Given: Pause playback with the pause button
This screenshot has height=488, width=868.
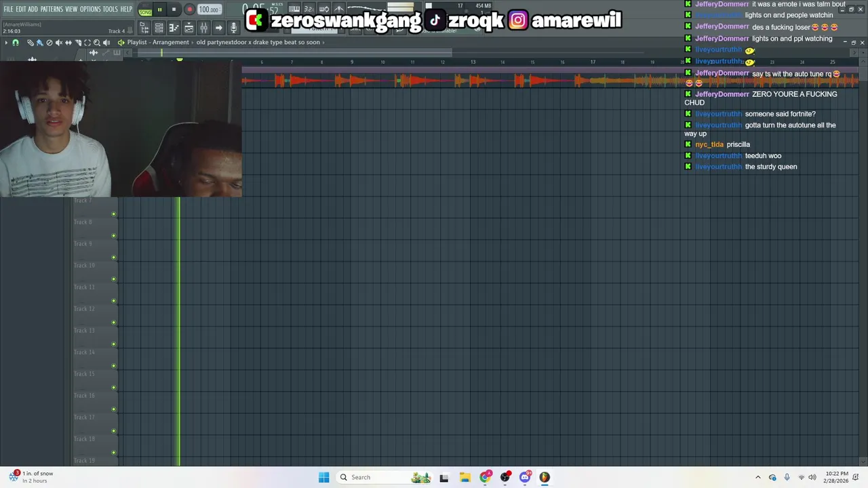Looking at the screenshot, I should tap(159, 9).
